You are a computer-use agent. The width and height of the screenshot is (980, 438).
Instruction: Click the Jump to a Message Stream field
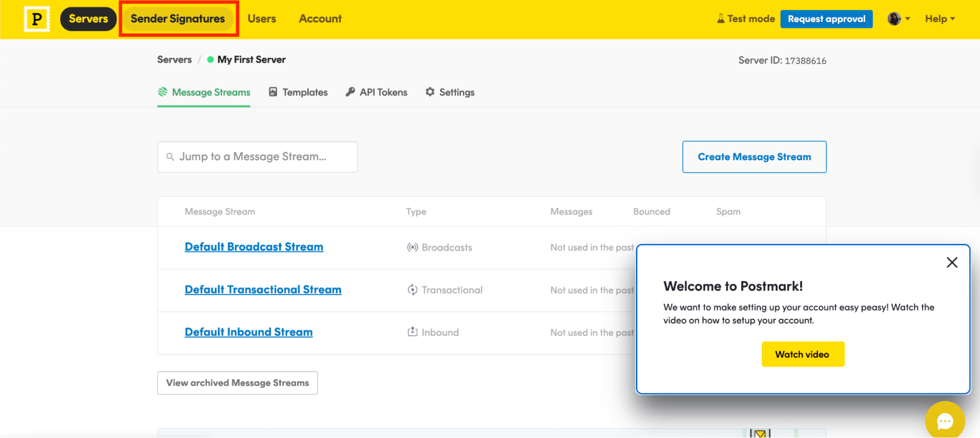point(257,157)
